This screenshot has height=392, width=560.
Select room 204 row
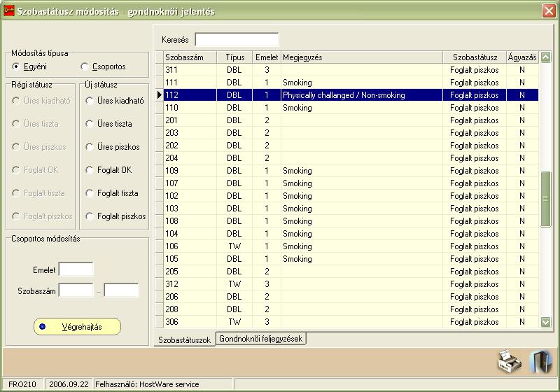coord(351,158)
